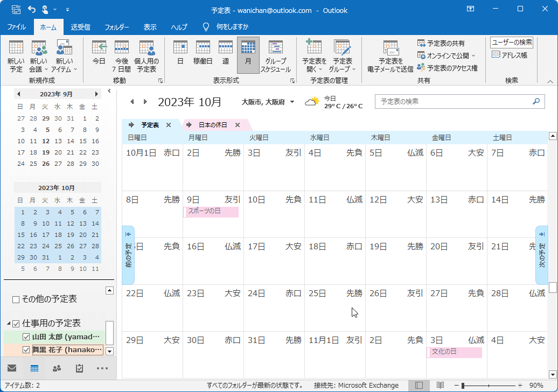This screenshot has height=392, width=558.
Task: Adjust the zoom slider handle
Action: click(463, 385)
